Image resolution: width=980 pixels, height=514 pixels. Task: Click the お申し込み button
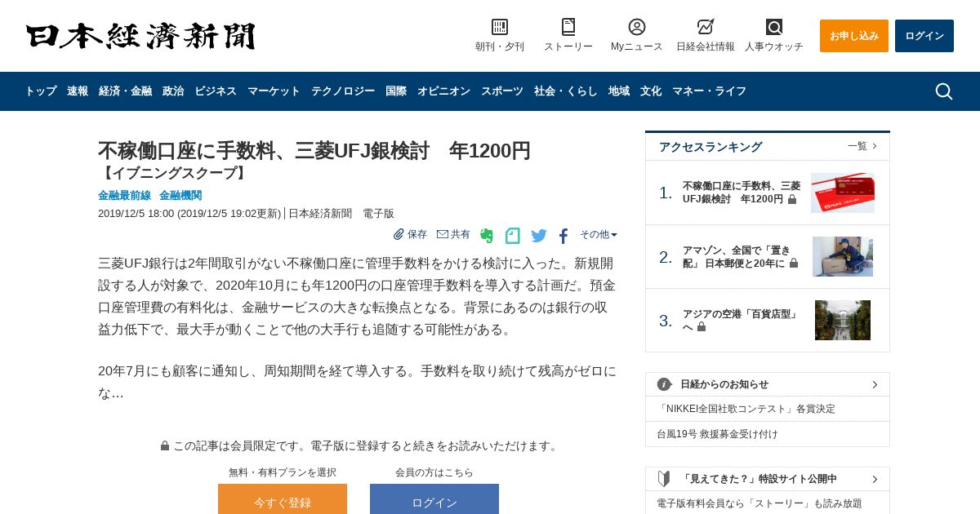point(854,36)
